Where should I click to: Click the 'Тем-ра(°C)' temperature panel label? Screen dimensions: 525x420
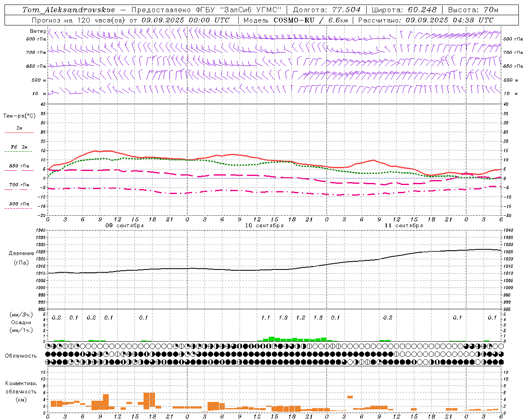coord(19,116)
